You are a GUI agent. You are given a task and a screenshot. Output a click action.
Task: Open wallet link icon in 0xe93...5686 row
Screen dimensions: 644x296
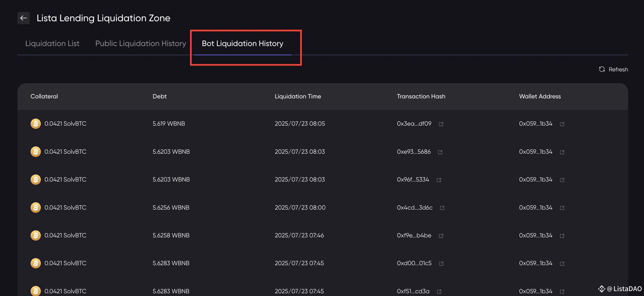point(562,152)
